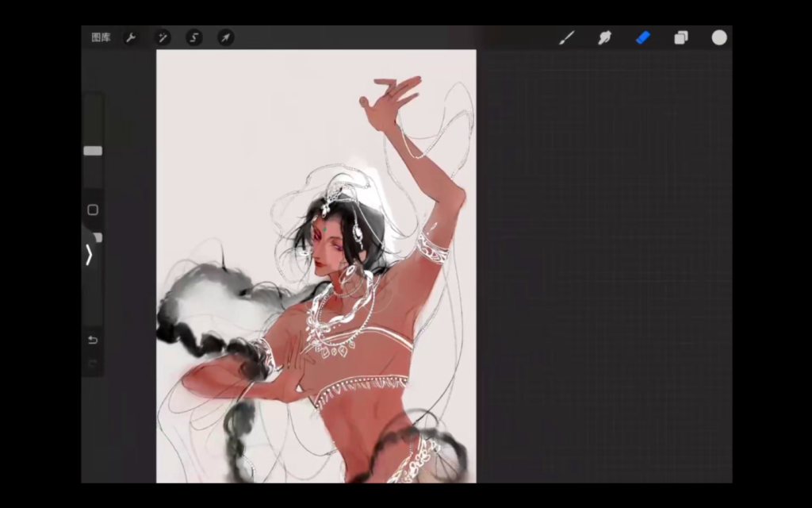Image resolution: width=812 pixels, height=508 pixels.
Task: Open the Adjustments magic wand menu
Action: point(163,37)
